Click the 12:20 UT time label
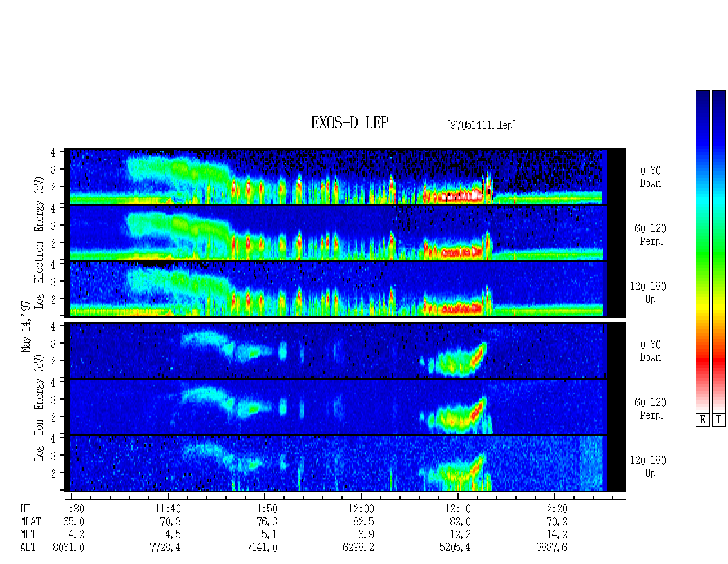Image resolution: width=728 pixels, height=564 pixels. click(554, 509)
